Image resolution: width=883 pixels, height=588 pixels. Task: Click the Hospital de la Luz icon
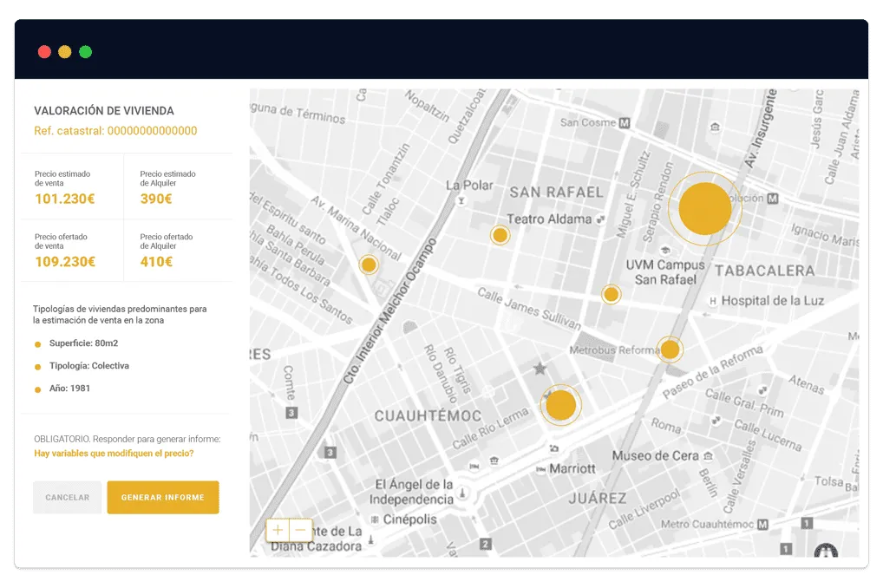point(712,301)
